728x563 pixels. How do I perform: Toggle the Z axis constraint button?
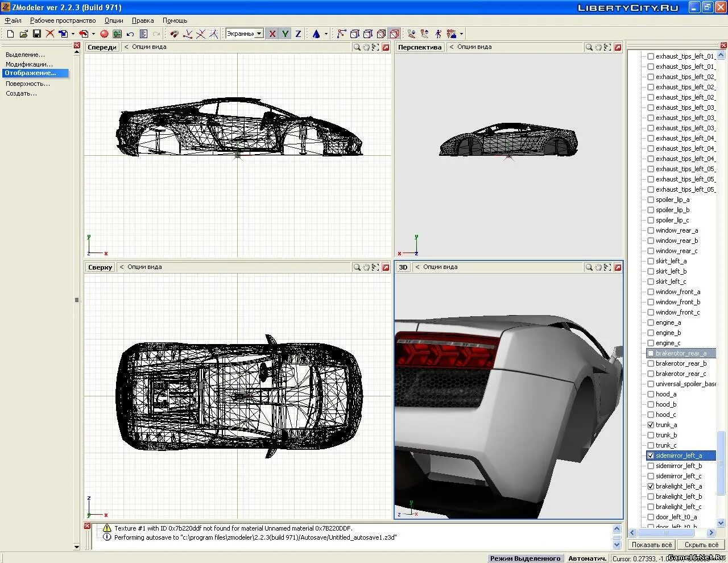pyautogui.click(x=297, y=34)
